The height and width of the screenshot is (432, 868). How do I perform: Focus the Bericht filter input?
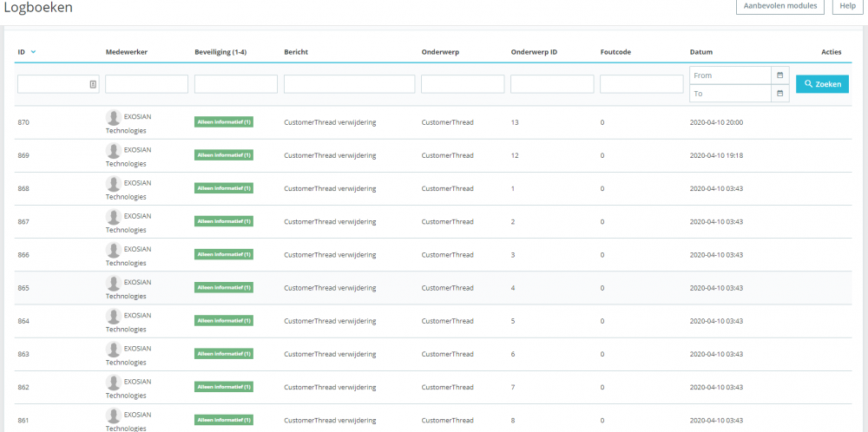click(x=349, y=84)
